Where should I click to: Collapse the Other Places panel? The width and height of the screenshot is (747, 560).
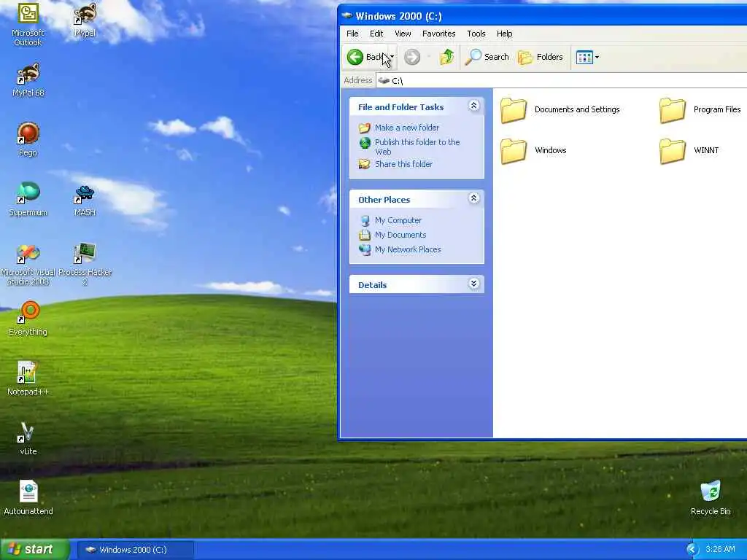coord(473,198)
